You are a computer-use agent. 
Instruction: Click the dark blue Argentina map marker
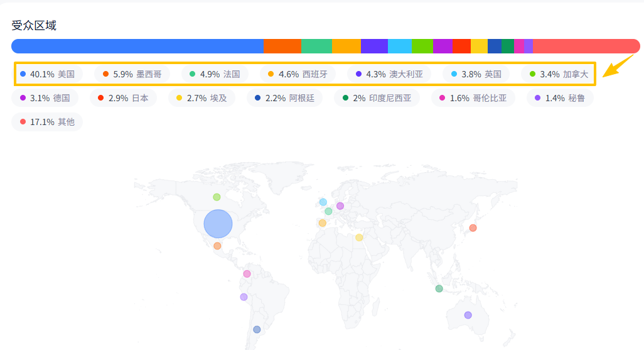[257, 329]
